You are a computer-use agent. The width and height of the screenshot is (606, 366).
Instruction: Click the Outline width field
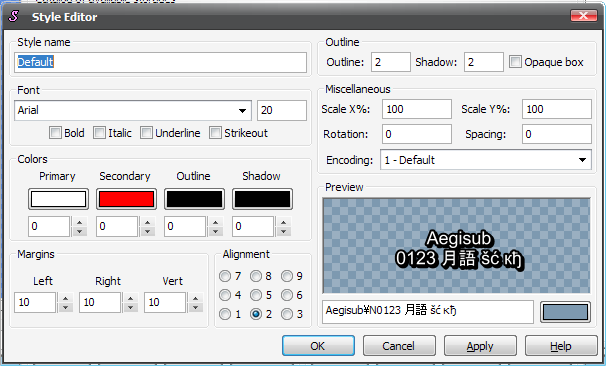tap(391, 62)
